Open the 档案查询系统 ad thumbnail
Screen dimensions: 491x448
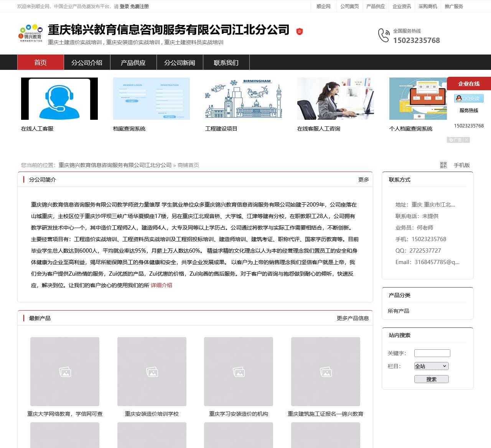[x=152, y=99]
